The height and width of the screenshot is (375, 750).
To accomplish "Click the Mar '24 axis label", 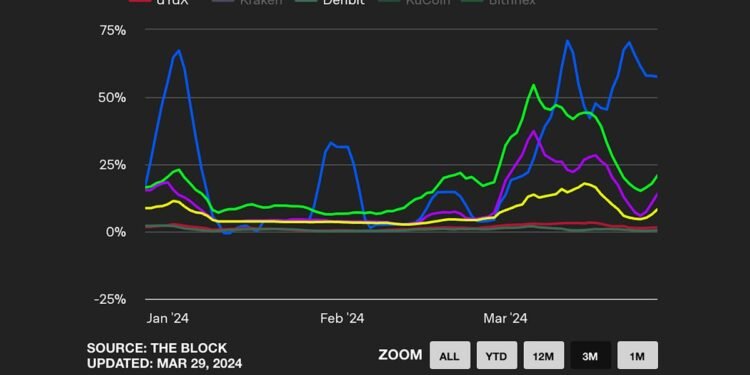I will [x=505, y=318].
